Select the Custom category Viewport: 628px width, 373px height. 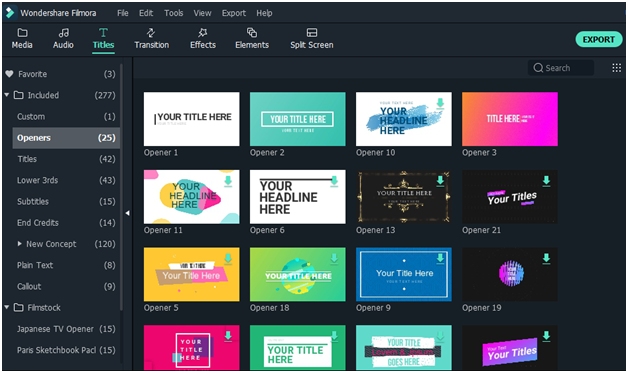pyautogui.click(x=66, y=117)
